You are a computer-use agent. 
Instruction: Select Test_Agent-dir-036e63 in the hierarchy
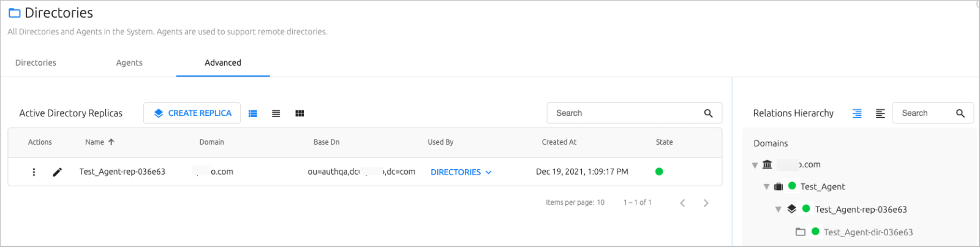coord(868,232)
